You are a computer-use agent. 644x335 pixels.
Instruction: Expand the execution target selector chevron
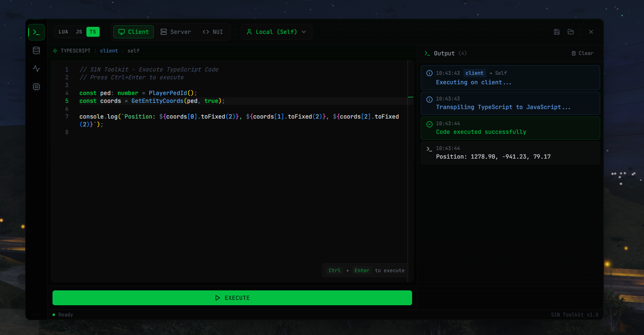click(305, 31)
